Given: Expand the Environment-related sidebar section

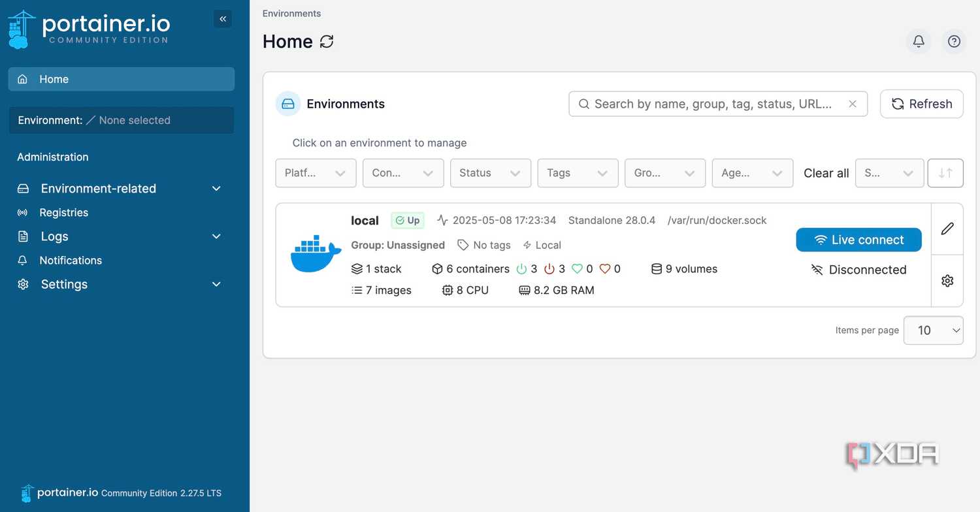Looking at the screenshot, I should coord(120,189).
